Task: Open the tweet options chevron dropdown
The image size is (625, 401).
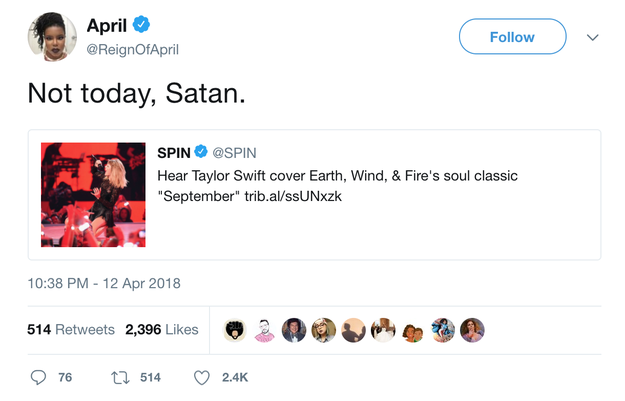Action: (x=592, y=38)
